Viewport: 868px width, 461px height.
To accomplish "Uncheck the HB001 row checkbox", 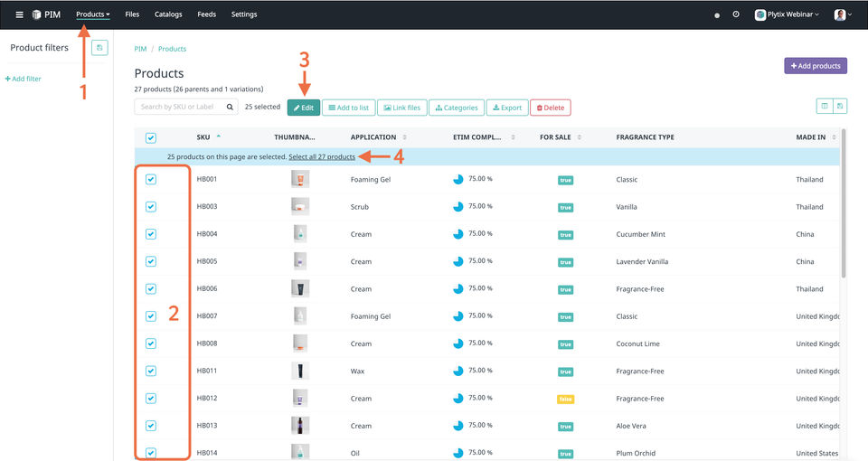I will click(151, 179).
